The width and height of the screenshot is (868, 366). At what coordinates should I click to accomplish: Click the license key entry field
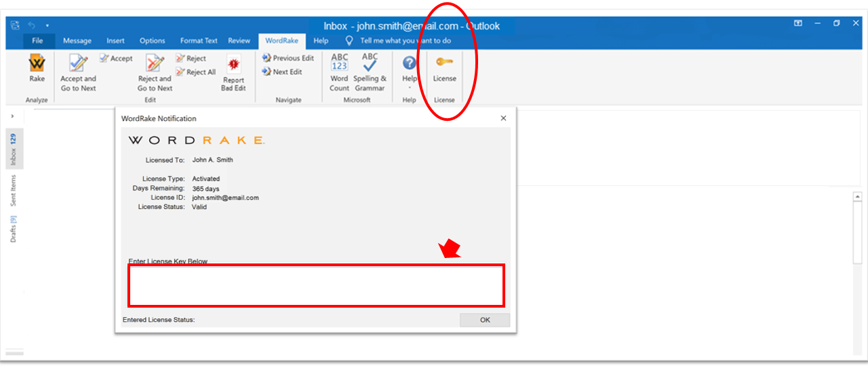(x=316, y=286)
